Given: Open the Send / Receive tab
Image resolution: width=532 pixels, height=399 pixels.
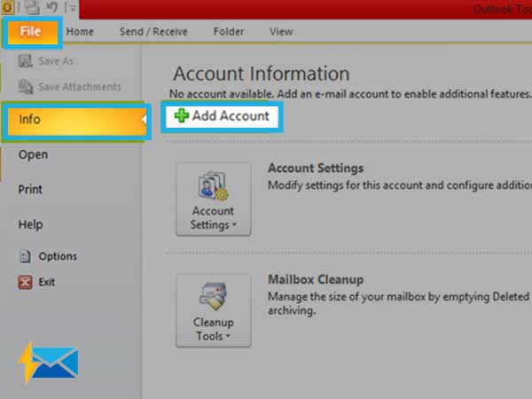Looking at the screenshot, I should tap(153, 32).
